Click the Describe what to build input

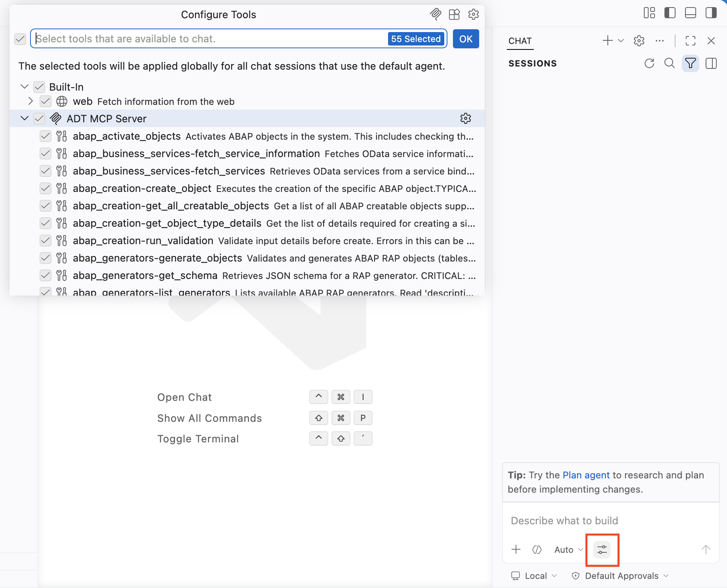coord(611,521)
